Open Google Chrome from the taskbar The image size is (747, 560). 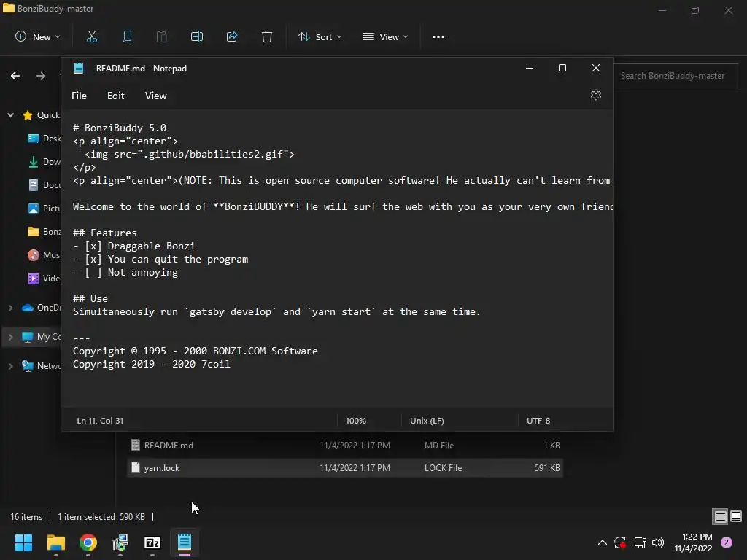88,542
